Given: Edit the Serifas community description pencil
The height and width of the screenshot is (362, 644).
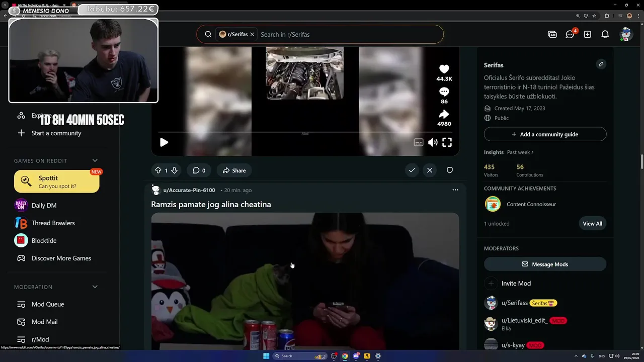Looking at the screenshot, I should (x=601, y=64).
